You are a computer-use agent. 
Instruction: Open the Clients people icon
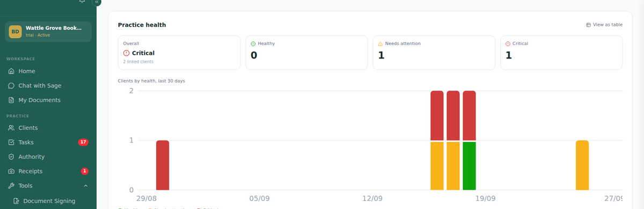[x=12, y=128]
